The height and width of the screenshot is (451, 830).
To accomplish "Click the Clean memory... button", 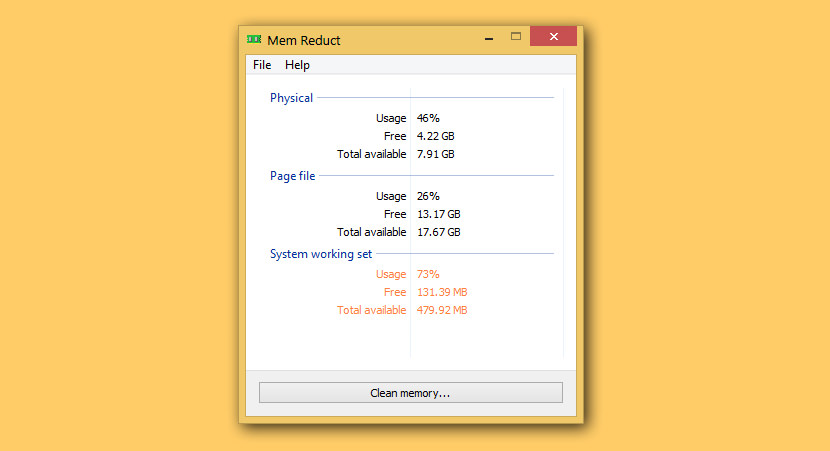I will tap(410, 393).
